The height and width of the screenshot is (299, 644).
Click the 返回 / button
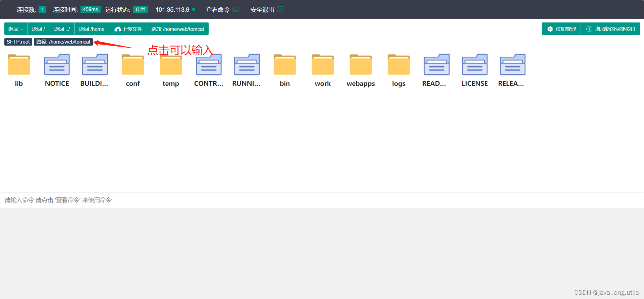point(39,29)
